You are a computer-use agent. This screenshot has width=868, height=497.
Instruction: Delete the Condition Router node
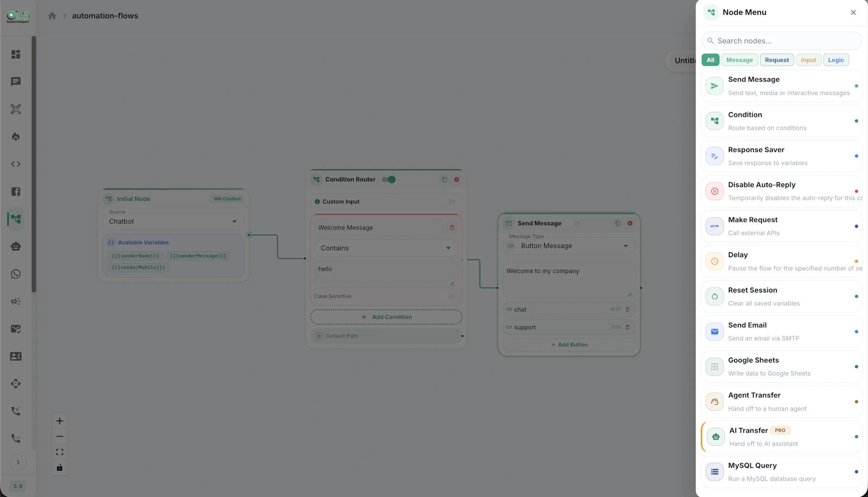point(457,180)
